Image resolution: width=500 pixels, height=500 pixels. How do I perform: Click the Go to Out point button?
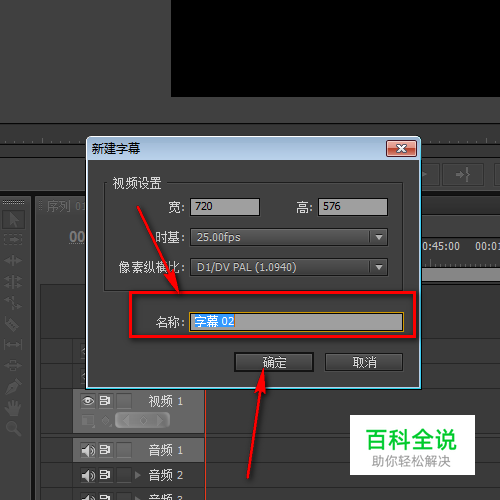(x=463, y=174)
